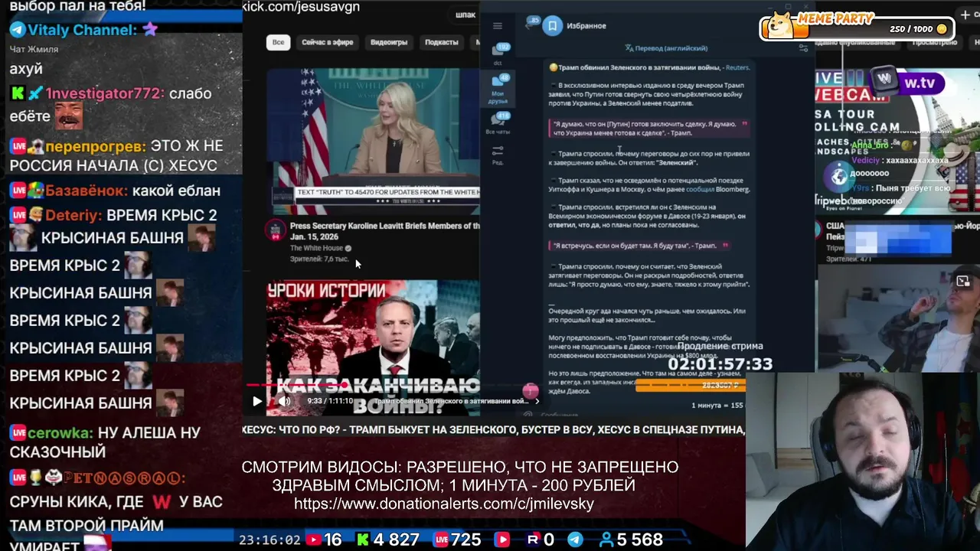Select the "Просмотрено" filter chip
The image size is (980, 551).
[x=934, y=42]
